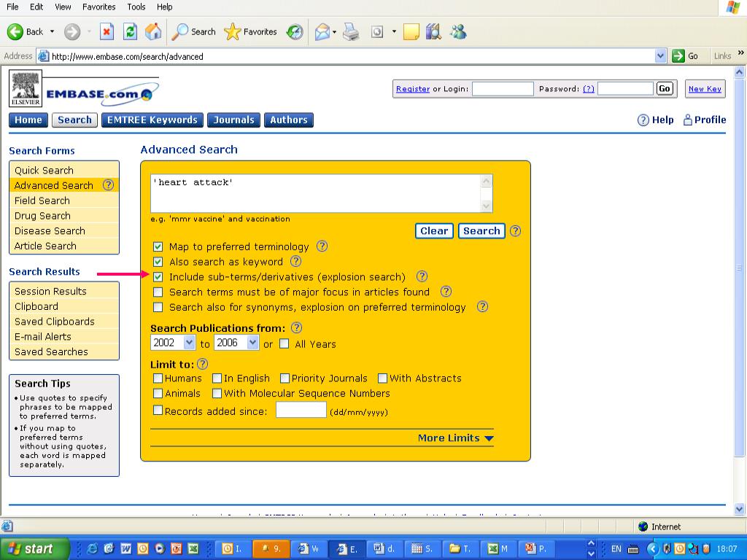Open help for major focus option

point(446,292)
